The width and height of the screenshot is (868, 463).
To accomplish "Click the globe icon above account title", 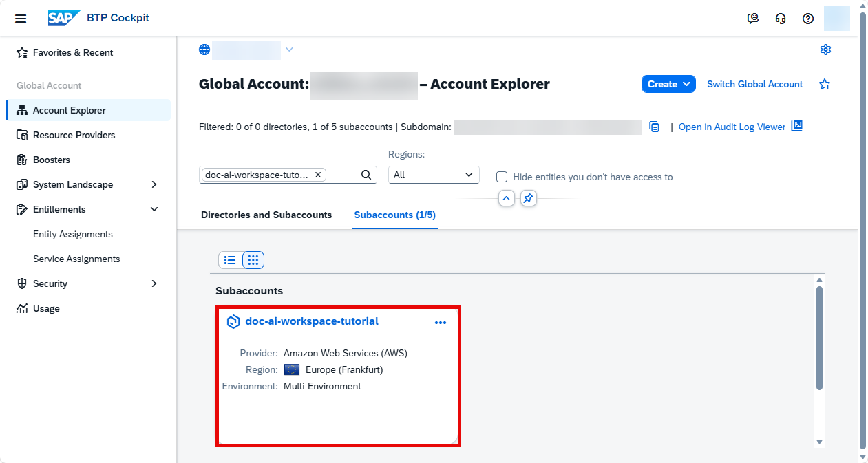I will [204, 50].
